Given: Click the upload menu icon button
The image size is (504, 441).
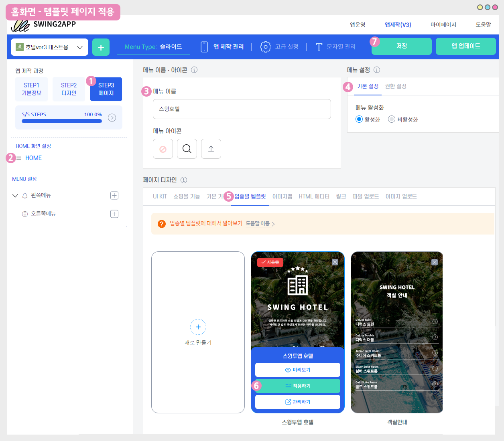Looking at the screenshot, I should tap(211, 149).
